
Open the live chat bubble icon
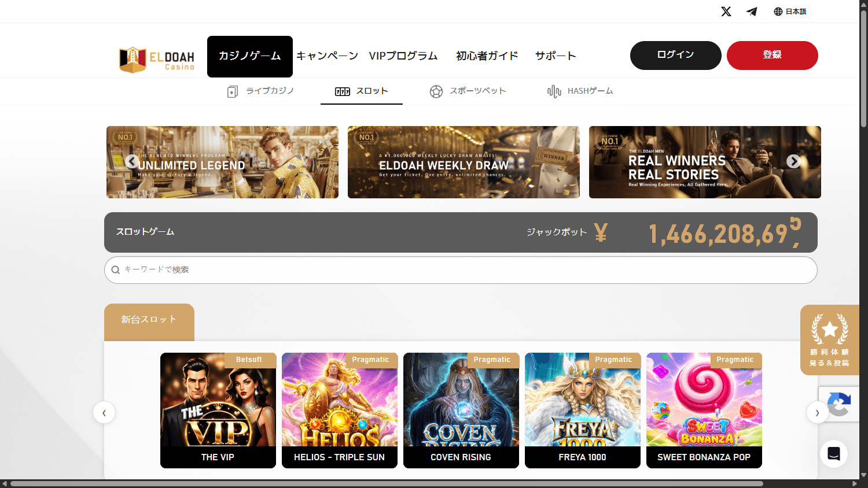834,454
